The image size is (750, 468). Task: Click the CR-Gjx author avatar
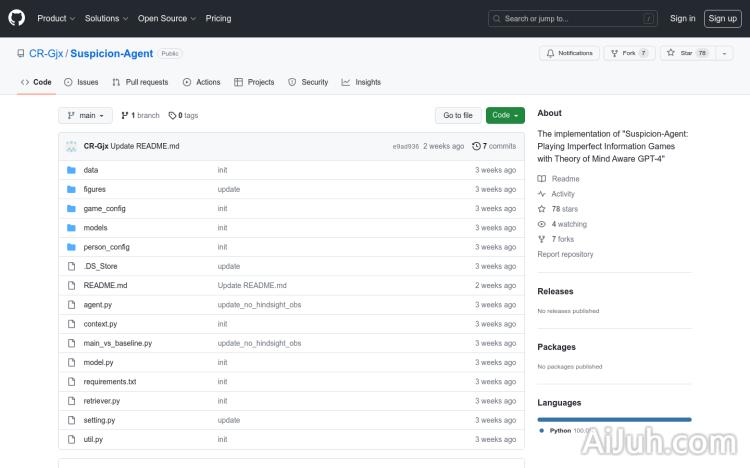click(x=72, y=146)
